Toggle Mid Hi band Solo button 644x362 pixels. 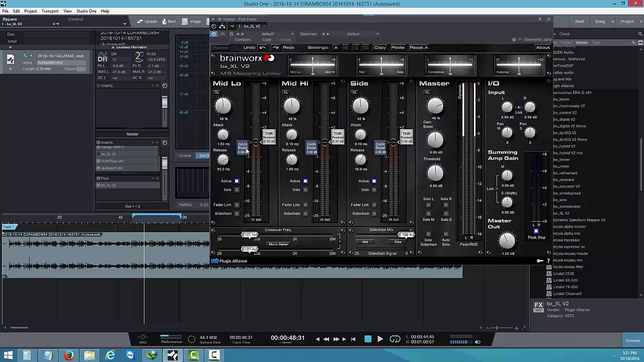305,190
